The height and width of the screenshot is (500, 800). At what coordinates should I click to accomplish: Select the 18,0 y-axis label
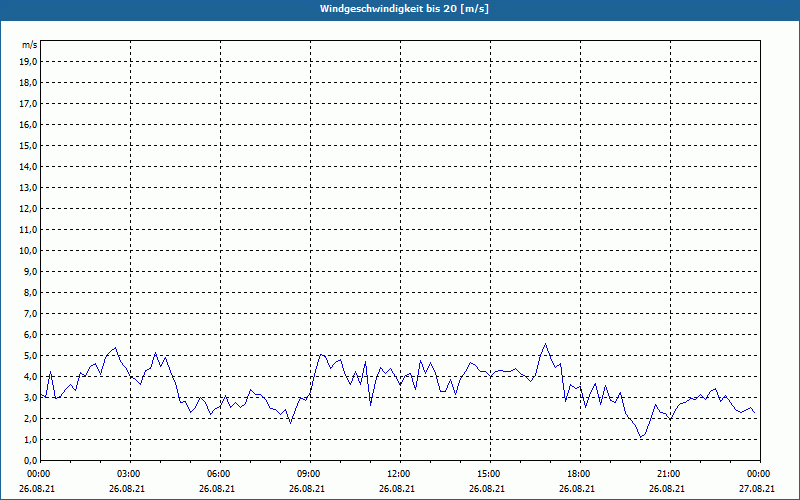coord(28,83)
